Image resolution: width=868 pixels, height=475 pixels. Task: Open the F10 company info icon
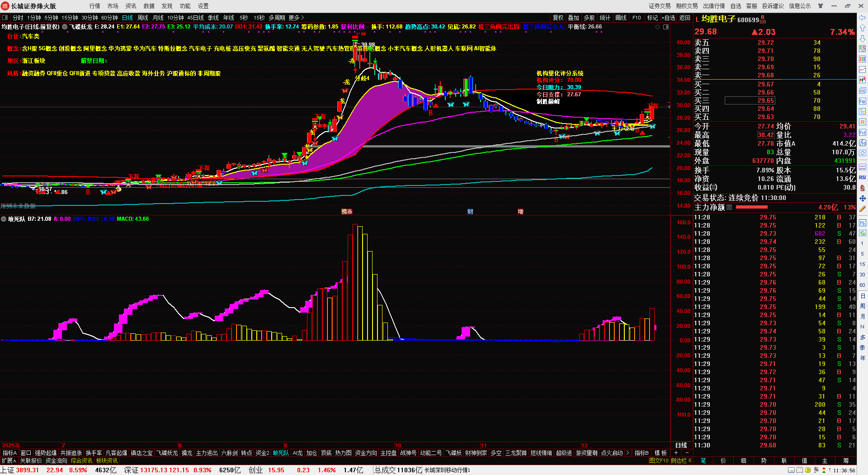(x=863, y=101)
